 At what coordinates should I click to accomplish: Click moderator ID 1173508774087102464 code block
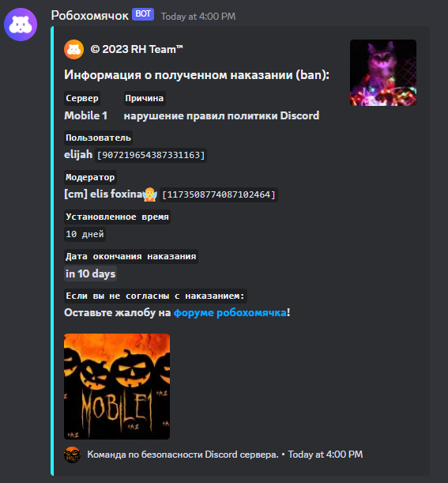click(x=219, y=194)
